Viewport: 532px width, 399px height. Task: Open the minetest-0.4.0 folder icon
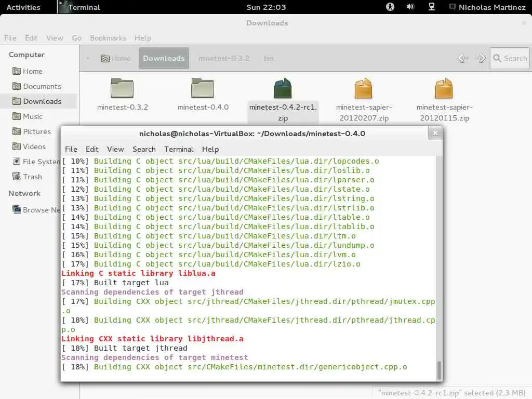(203, 88)
